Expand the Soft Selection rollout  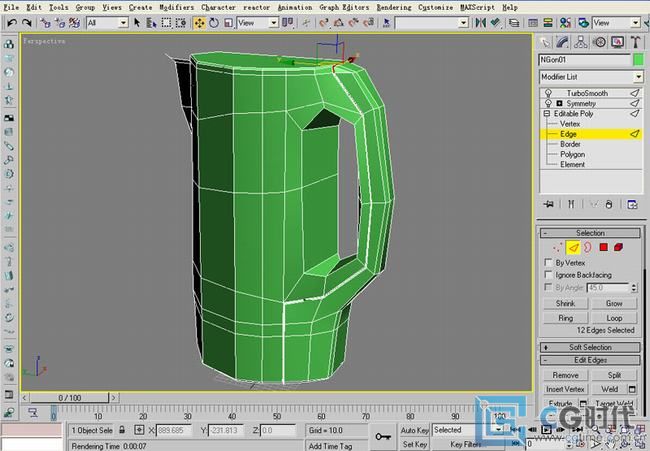point(590,347)
